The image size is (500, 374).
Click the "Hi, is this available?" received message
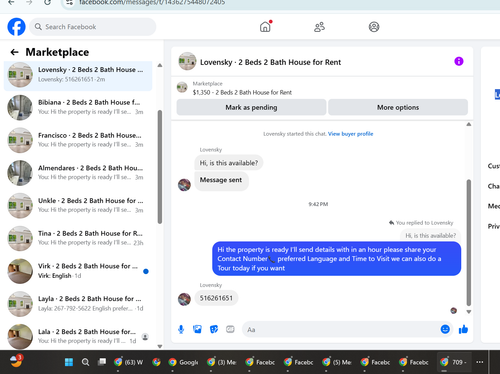click(229, 163)
